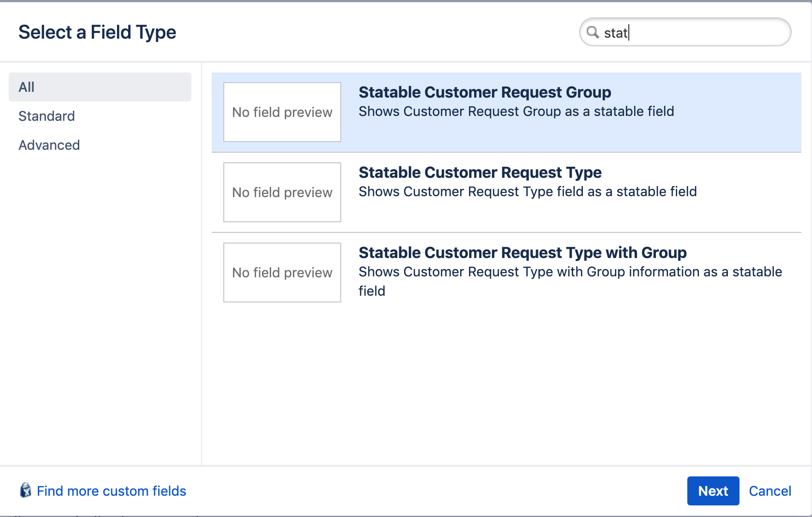812x517 pixels.
Task: Select the All category
Action: pyautogui.click(x=100, y=87)
